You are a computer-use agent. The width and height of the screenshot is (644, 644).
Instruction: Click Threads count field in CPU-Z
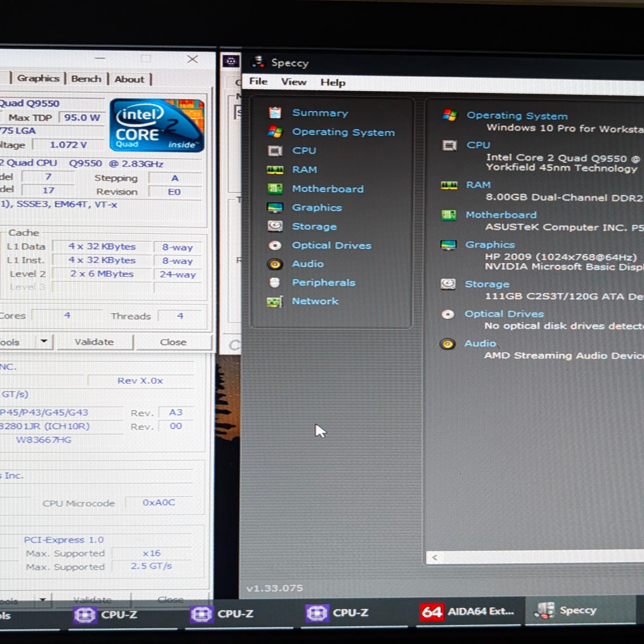(180, 316)
